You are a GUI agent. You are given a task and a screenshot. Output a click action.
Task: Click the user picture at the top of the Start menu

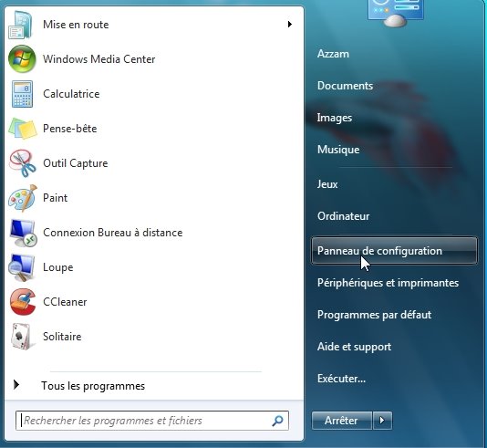coord(395,13)
